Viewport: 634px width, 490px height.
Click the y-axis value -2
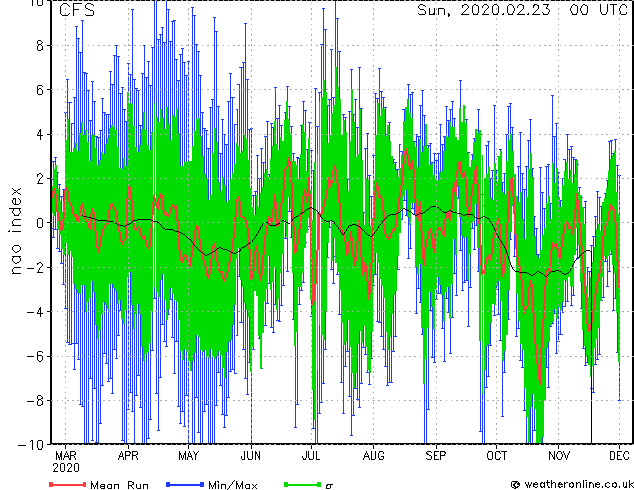click(35, 267)
